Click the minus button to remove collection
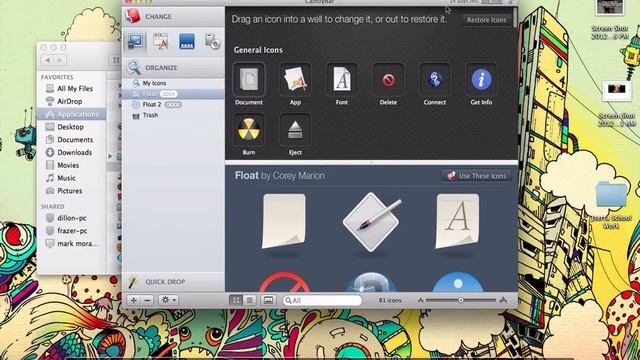 tap(147, 300)
